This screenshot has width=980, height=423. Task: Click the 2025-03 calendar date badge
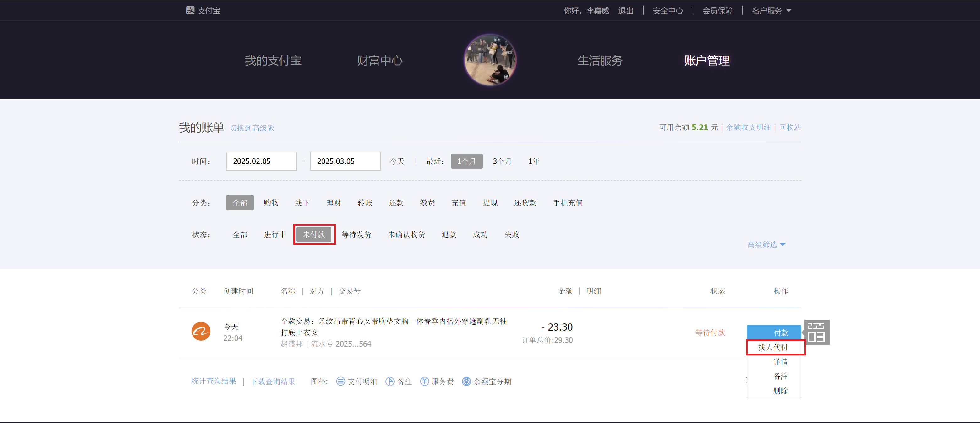pos(816,332)
